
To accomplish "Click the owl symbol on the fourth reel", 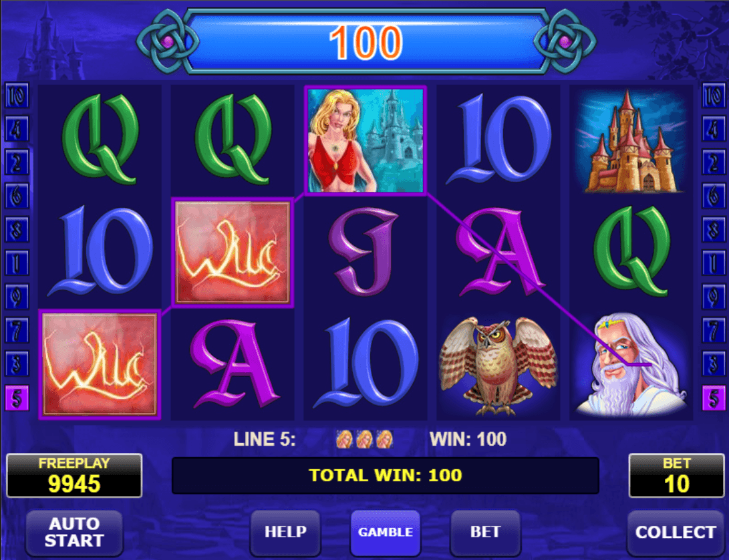I will coord(498,366).
